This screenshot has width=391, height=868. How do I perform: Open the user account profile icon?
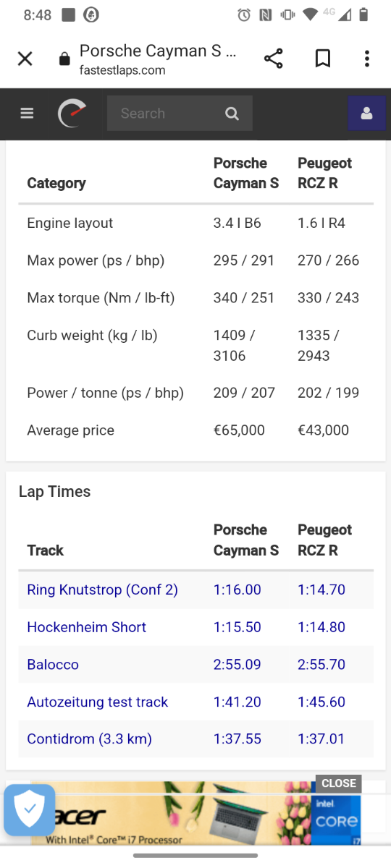(366, 114)
